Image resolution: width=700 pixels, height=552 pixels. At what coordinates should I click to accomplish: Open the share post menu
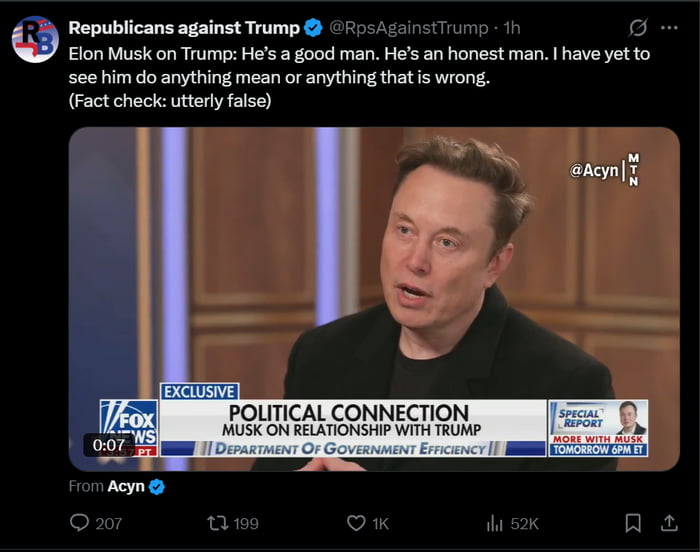tap(669, 523)
